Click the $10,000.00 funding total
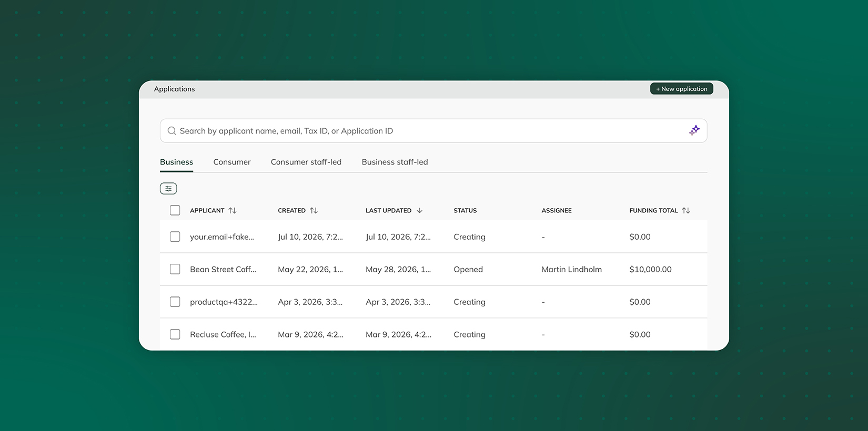The width and height of the screenshot is (868, 431). coord(650,270)
